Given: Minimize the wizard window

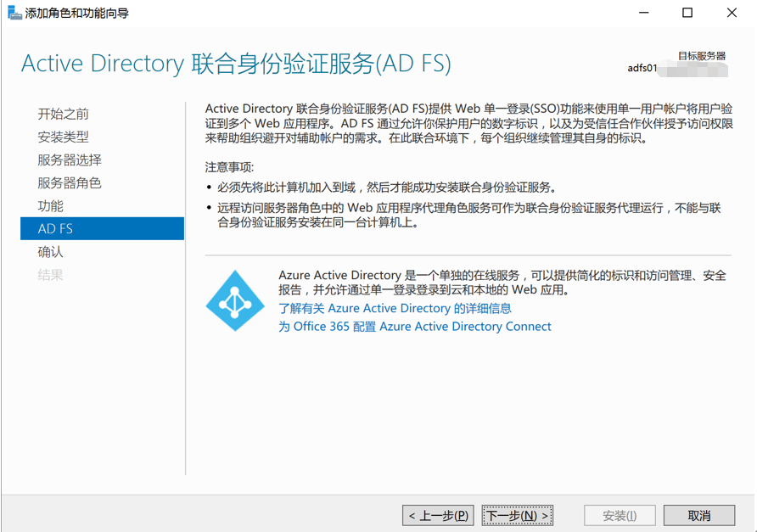Looking at the screenshot, I should pyautogui.click(x=643, y=13).
